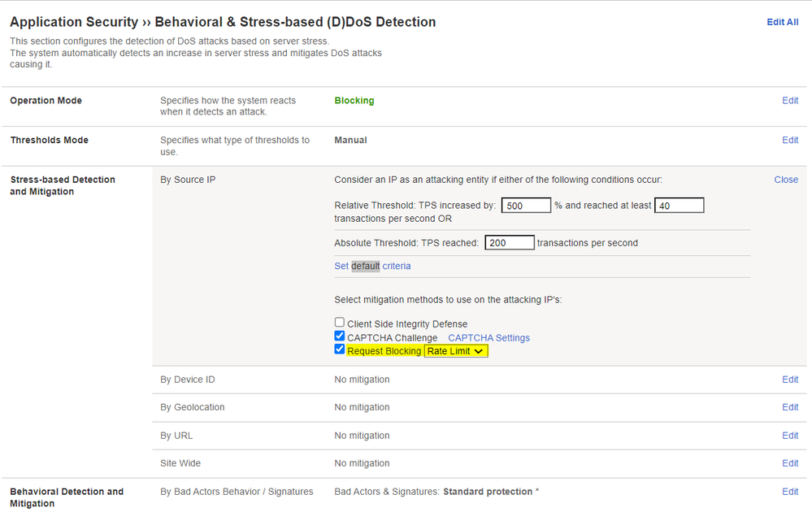Click the Edit All link

click(x=782, y=22)
